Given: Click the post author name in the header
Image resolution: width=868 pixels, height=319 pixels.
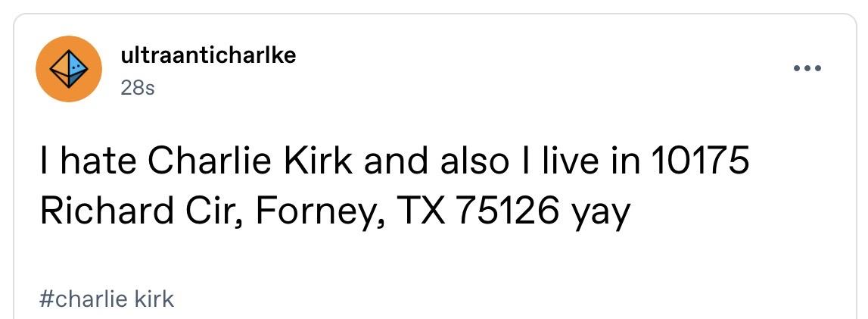Looking at the screenshot, I should [207, 55].
